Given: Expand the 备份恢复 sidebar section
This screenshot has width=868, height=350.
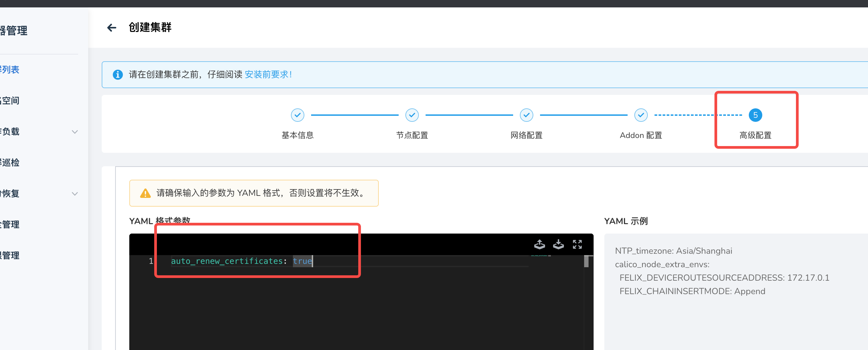Looking at the screenshot, I should click(x=75, y=194).
